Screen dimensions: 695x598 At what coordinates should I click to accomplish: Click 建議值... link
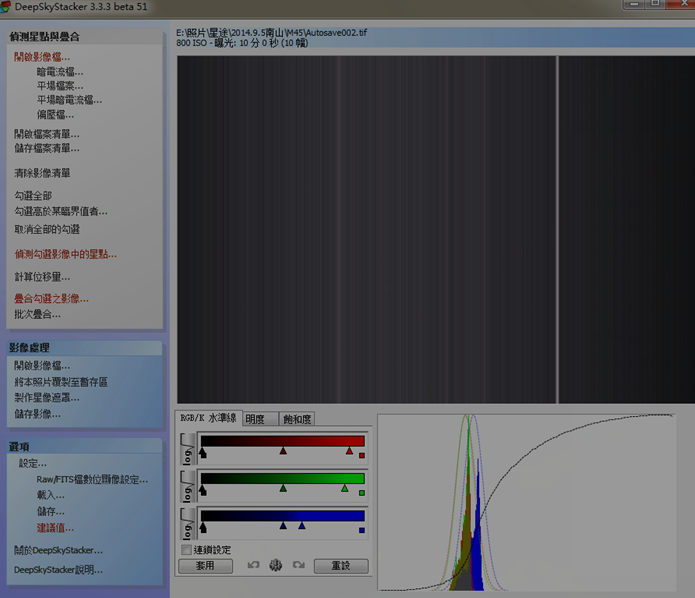(55, 528)
